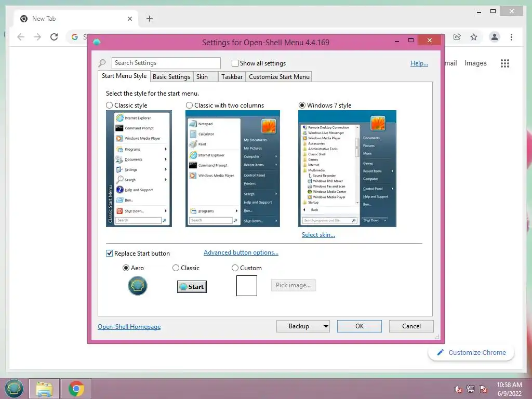Open the Backup dropdown arrow
The height and width of the screenshot is (399, 532).
326,326
